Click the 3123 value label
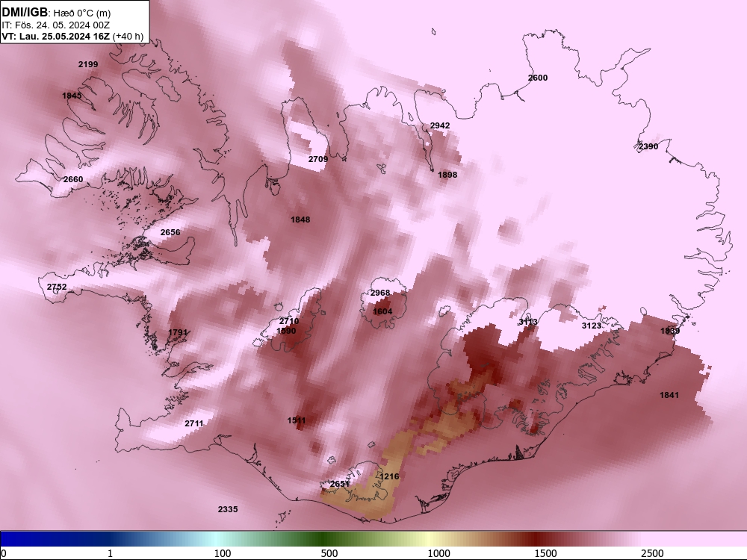This screenshot has height=560, width=747. (x=592, y=326)
